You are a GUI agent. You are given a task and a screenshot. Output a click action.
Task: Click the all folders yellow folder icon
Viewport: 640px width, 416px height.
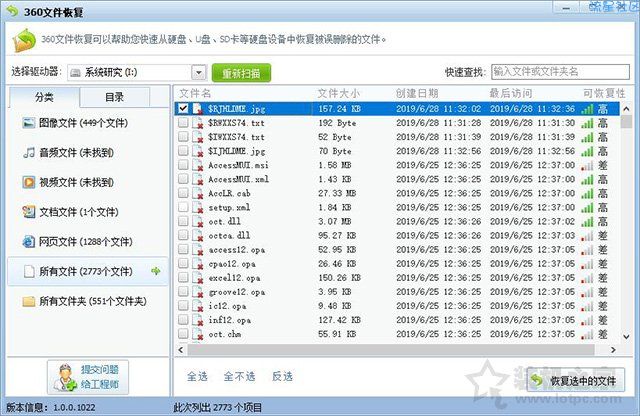tap(29, 301)
